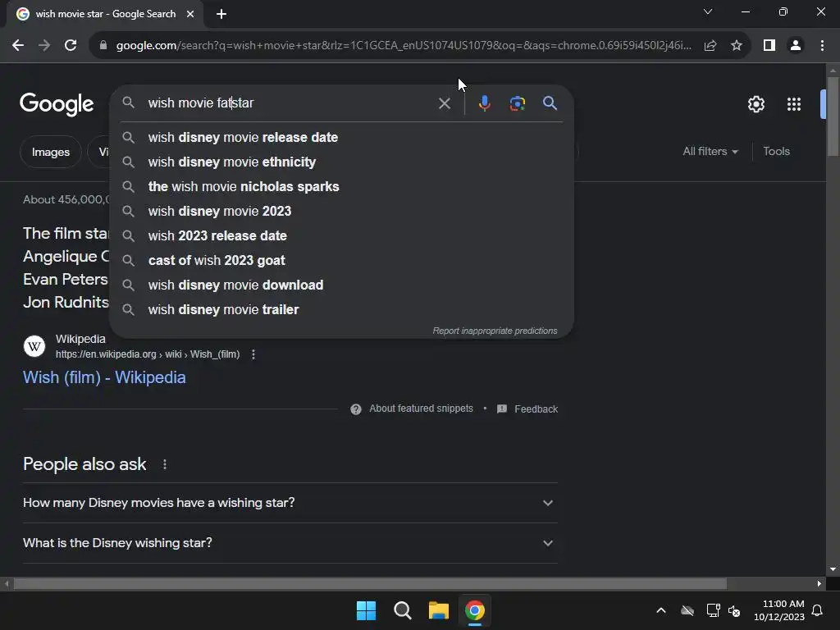
Task: Expand 'How many Disney movies have a wishing star?'
Action: (290, 503)
